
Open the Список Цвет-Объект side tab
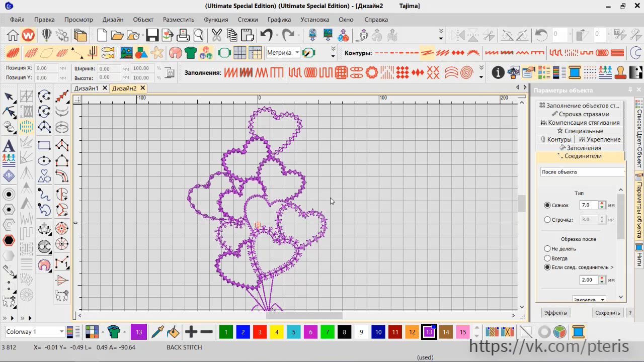click(639, 135)
